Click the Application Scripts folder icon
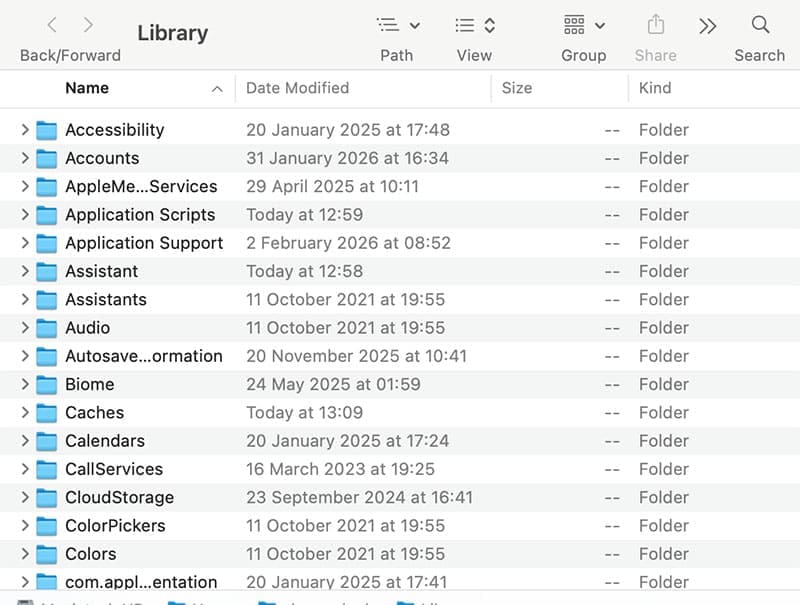 (46, 215)
